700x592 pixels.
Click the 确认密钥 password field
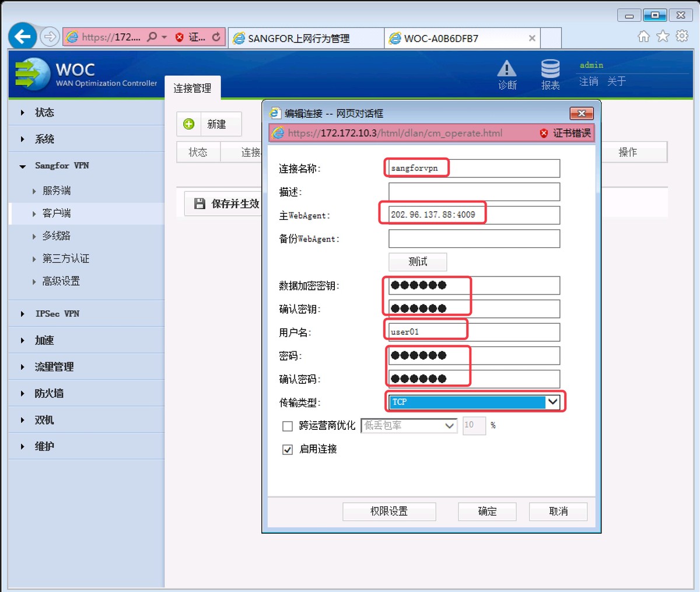pos(474,309)
